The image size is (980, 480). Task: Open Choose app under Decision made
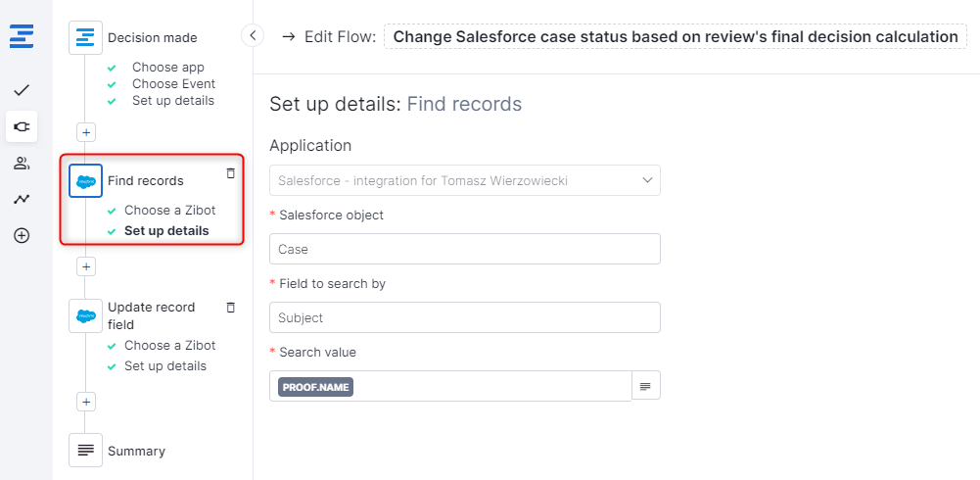click(x=167, y=67)
